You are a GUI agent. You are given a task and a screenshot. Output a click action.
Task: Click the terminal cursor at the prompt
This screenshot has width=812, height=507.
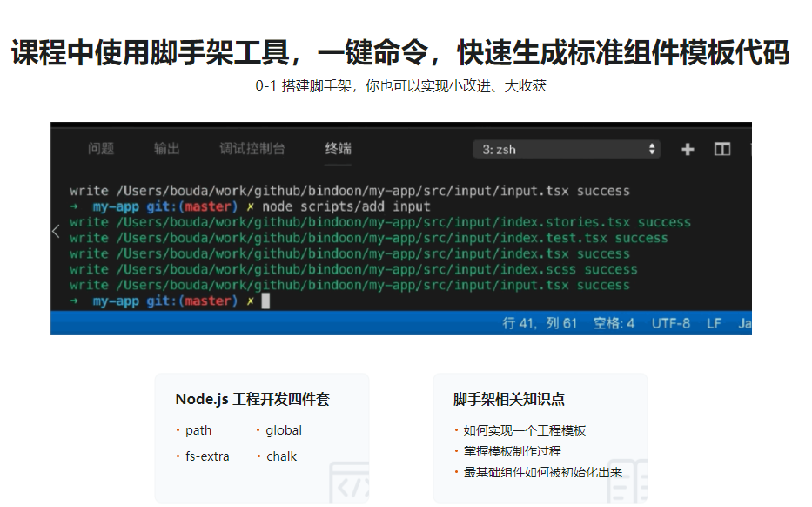coord(266,301)
